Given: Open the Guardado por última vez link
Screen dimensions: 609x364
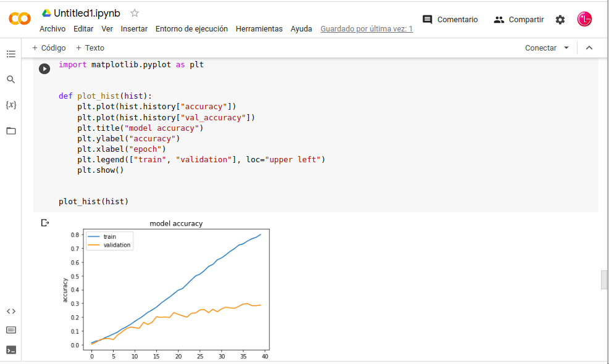Looking at the screenshot, I should [x=366, y=29].
